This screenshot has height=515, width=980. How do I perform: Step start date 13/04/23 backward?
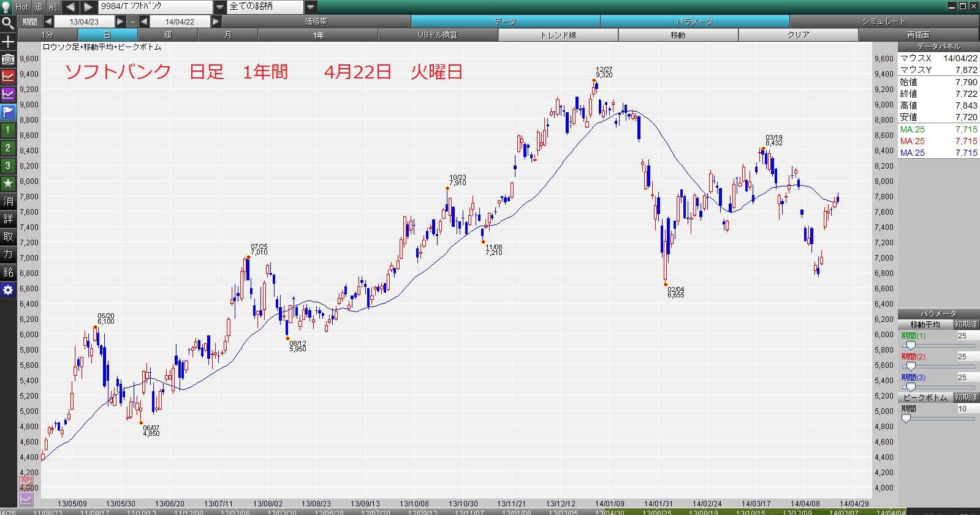pyautogui.click(x=48, y=21)
